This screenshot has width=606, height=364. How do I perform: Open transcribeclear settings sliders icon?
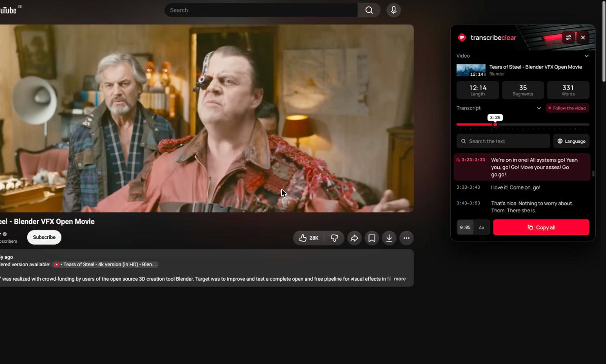(569, 37)
